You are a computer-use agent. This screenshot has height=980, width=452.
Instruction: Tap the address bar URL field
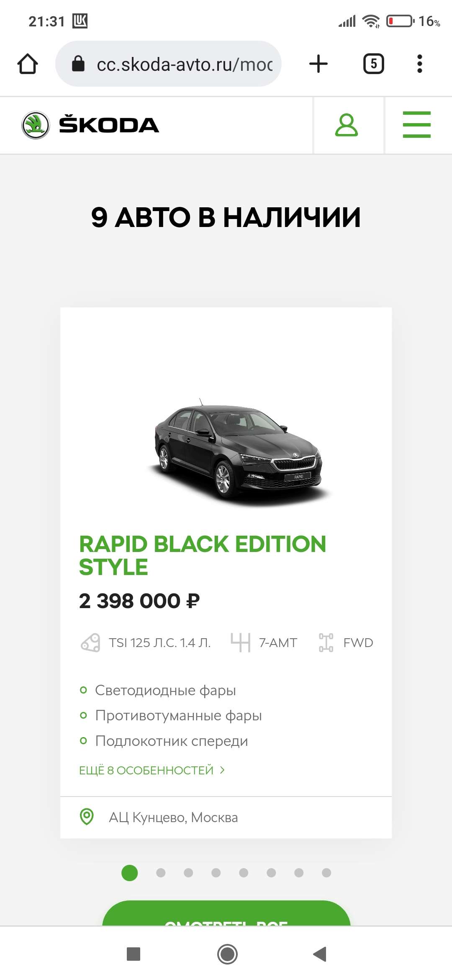[184, 64]
